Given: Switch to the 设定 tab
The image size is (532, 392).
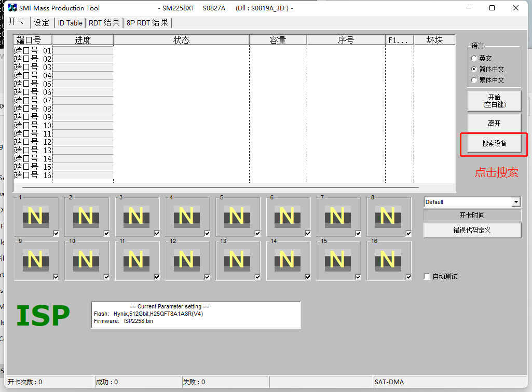Looking at the screenshot, I should point(42,23).
